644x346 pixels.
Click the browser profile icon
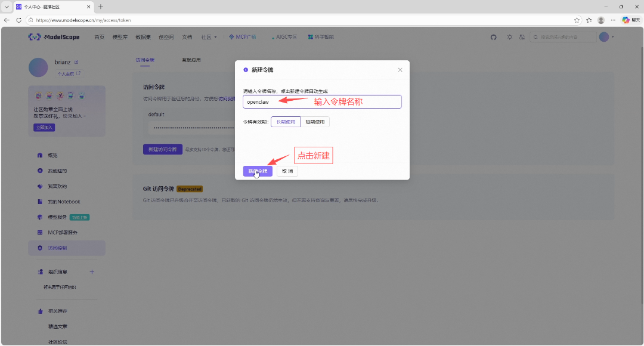click(601, 20)
